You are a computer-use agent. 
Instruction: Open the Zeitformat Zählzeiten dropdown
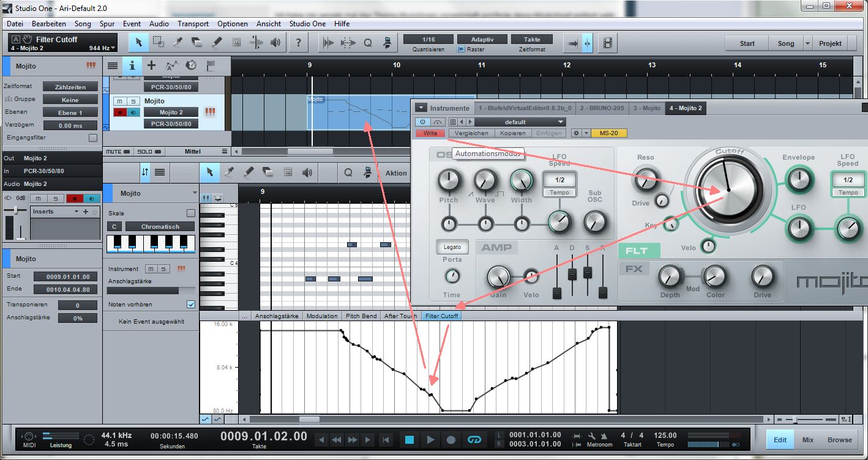(70, 87)
